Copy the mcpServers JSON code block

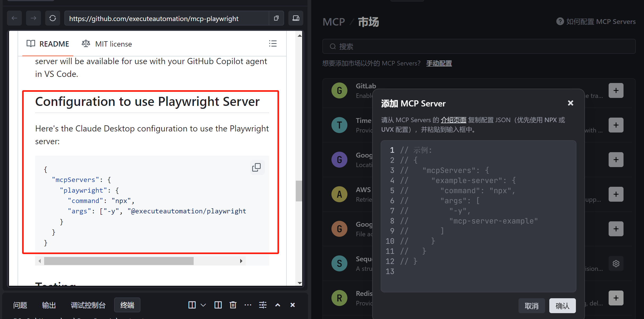point(257,167)
